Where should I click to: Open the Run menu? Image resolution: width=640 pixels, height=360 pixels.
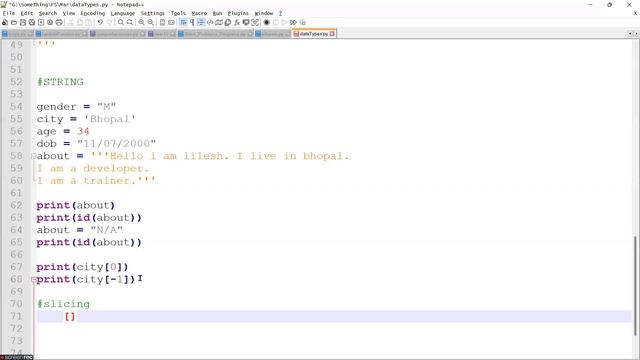[217, 13]
